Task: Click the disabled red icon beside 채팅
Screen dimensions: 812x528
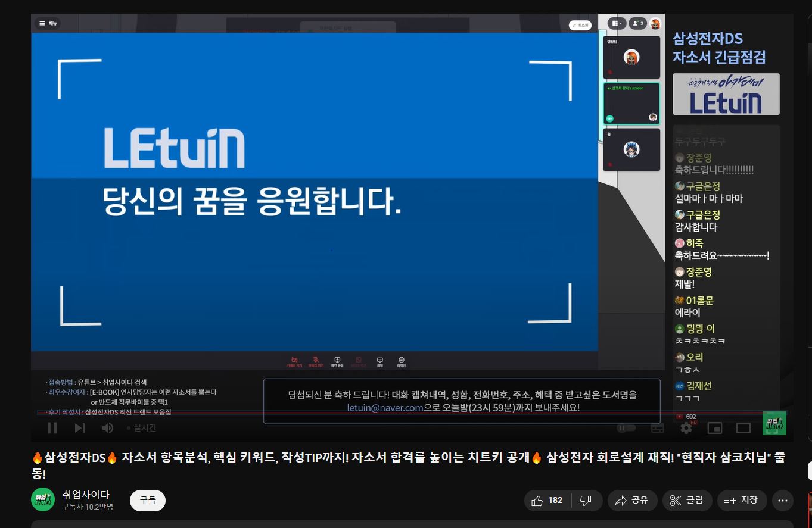Action: pyautogui.click(x=358, y=362)
